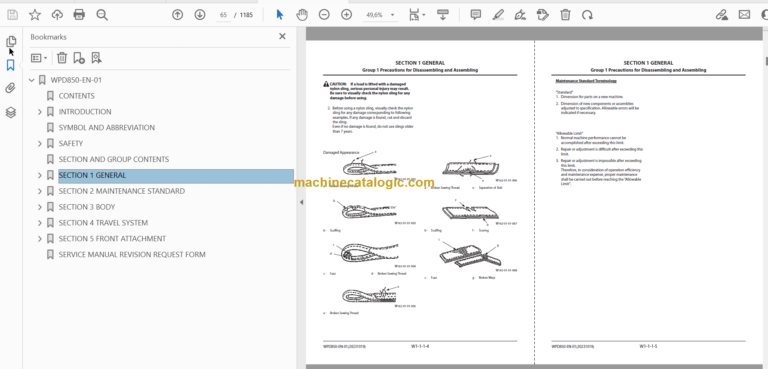Send the file by email envelope icon
This screenshot has height=369, width=768.
pos(744,15)
